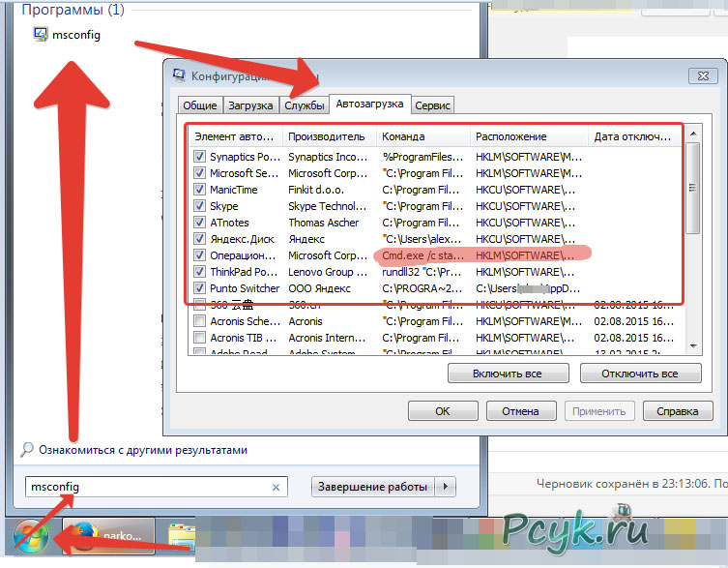Click the Отмена button

520,411
